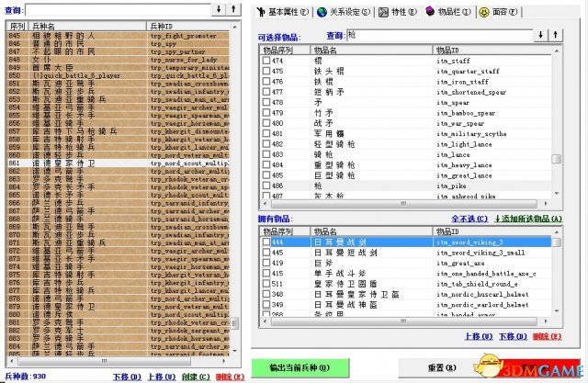This screenshot has height=383, width=588.
Task: Click 上移(U) below the troop list
Action: click(162, 377)
